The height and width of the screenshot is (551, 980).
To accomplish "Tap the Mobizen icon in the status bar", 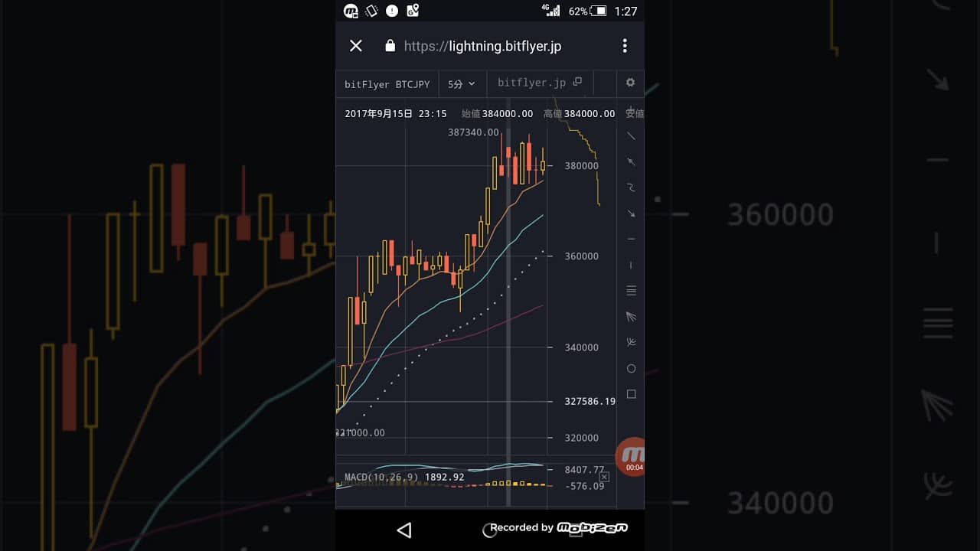I will (x=351, y=11).
